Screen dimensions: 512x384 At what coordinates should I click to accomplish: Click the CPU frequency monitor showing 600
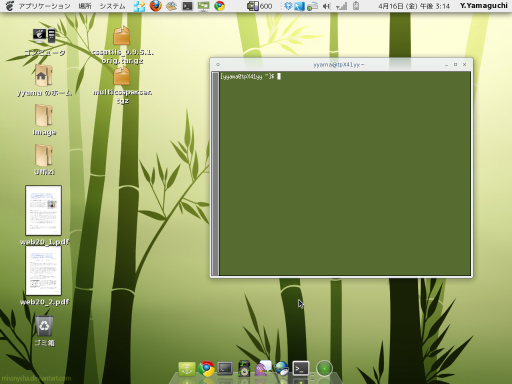click(x=260, y=6)
